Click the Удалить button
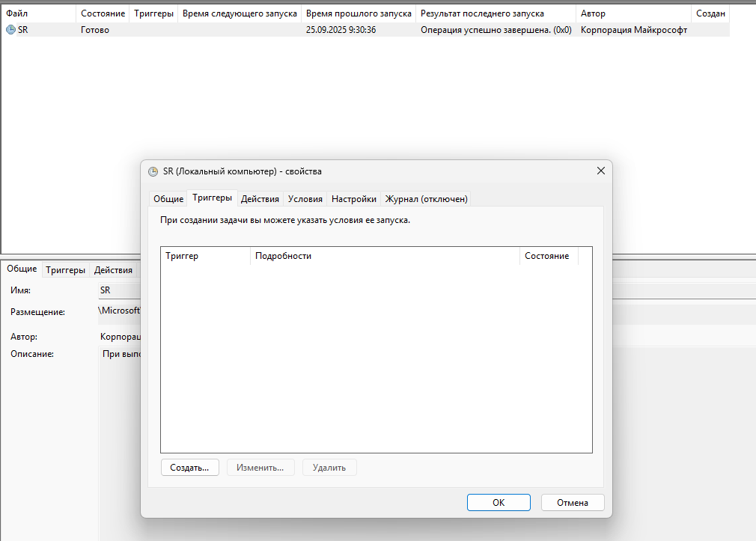This screenshot has height=541, width=756. point(329,468)
